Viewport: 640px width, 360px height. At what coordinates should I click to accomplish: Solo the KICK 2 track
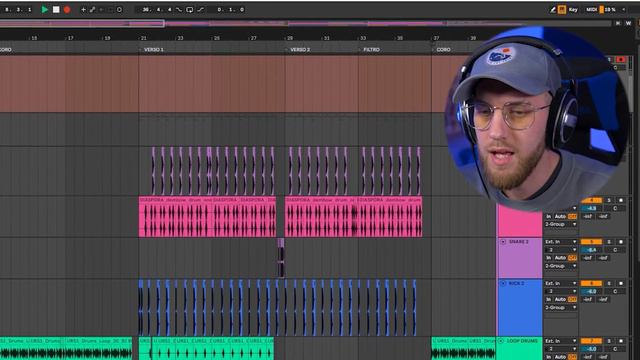click(609, 283)
